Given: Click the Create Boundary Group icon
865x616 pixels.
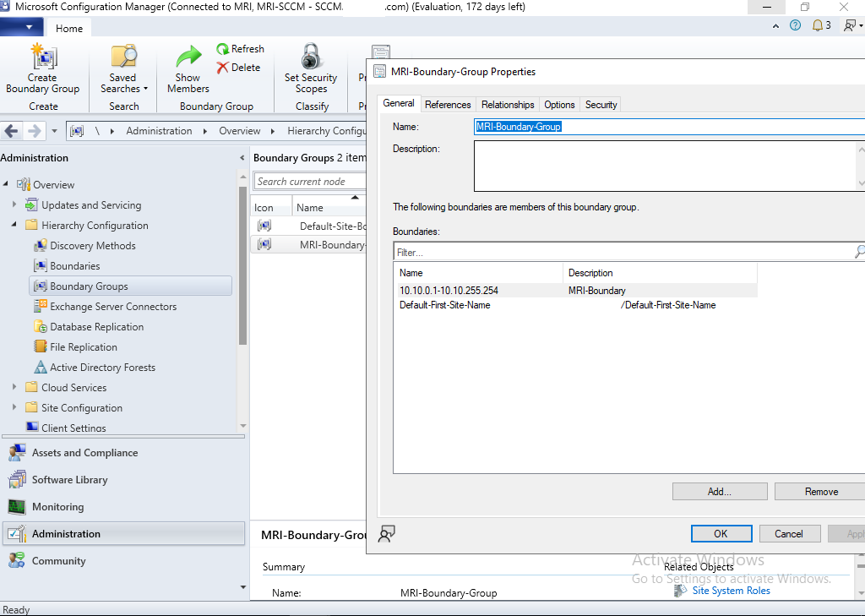Looking at the screenshot, I should (x=43, y=57).
